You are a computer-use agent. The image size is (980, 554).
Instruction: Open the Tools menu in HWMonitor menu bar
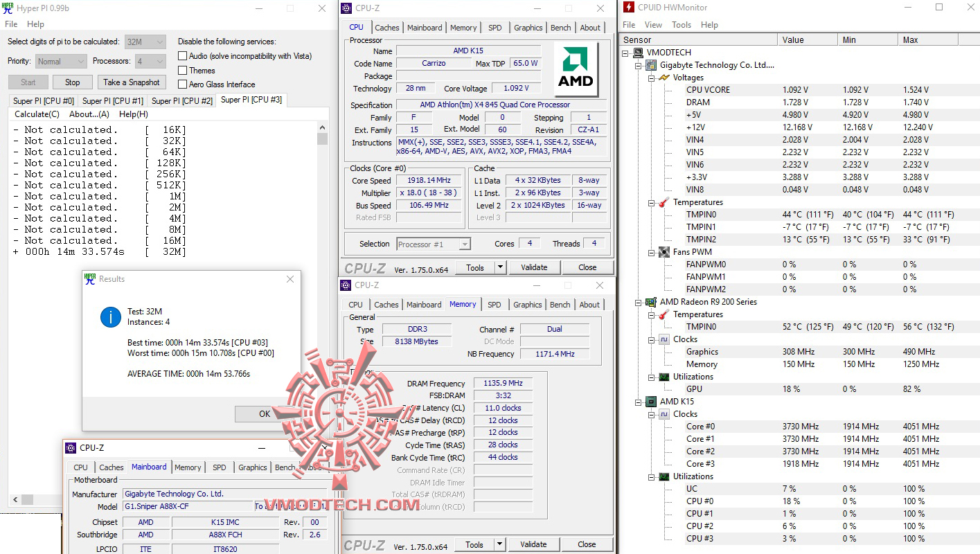[x=681, y=25]
